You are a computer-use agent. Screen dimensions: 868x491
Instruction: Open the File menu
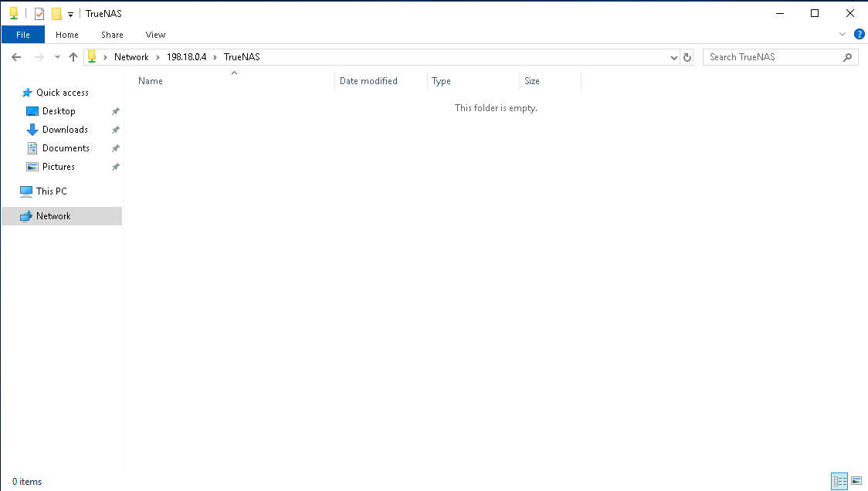click(23, 35)
